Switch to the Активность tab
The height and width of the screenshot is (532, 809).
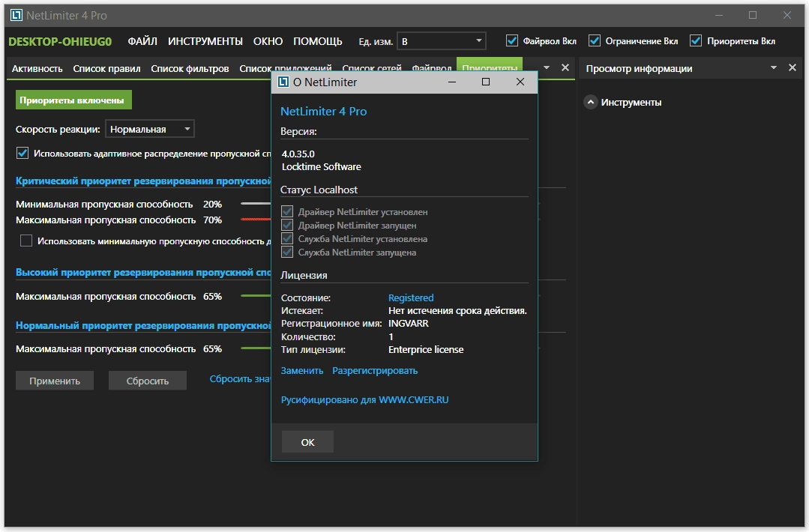coord(37,69)
